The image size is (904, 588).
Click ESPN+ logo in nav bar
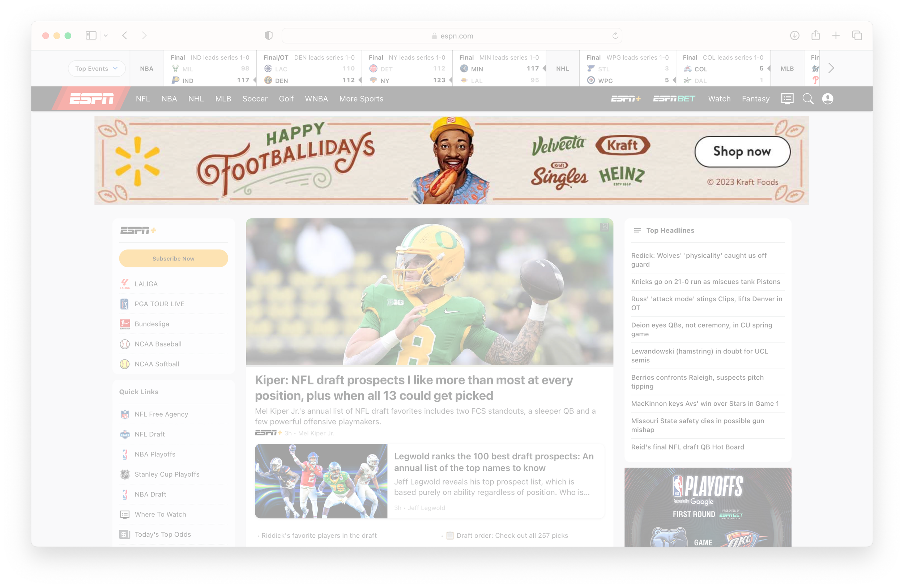coord(626,99)
